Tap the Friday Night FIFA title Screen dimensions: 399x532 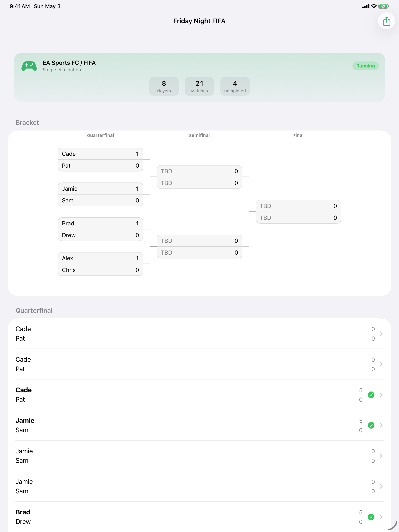pos(199,21)
